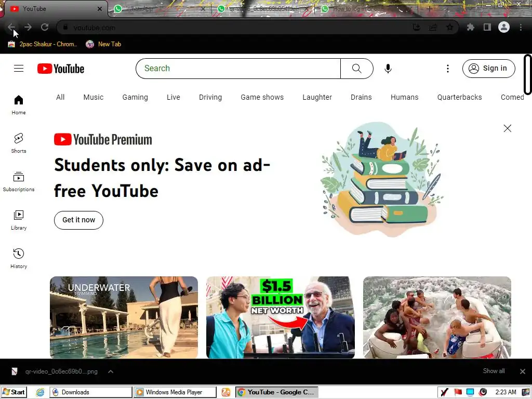532x399 pixels.
Task: Select the All filter chip
Action: click(60, 97)
